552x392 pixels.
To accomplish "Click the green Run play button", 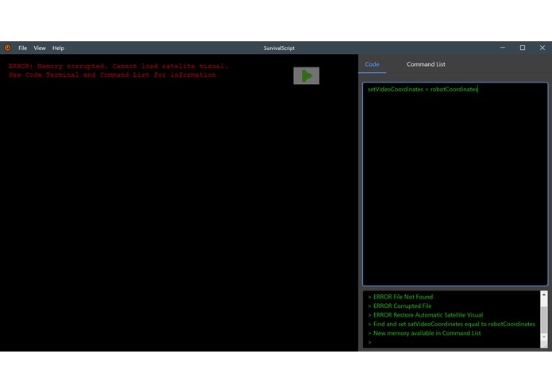I will pyautogui.click(x=307, y=75).
